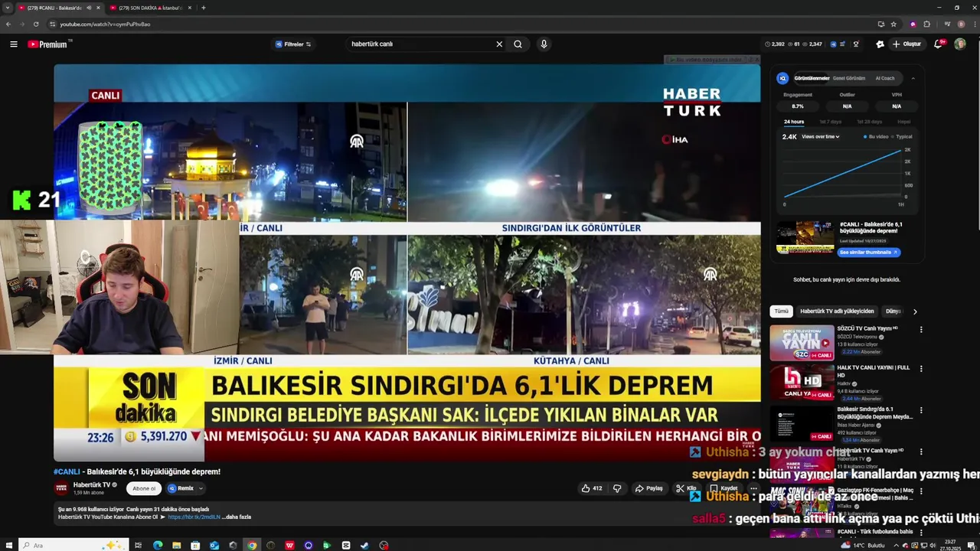This screenshot has width=980, height=551.
Task: Subscribe using the Abone ol button
Action: click(144, 488)
